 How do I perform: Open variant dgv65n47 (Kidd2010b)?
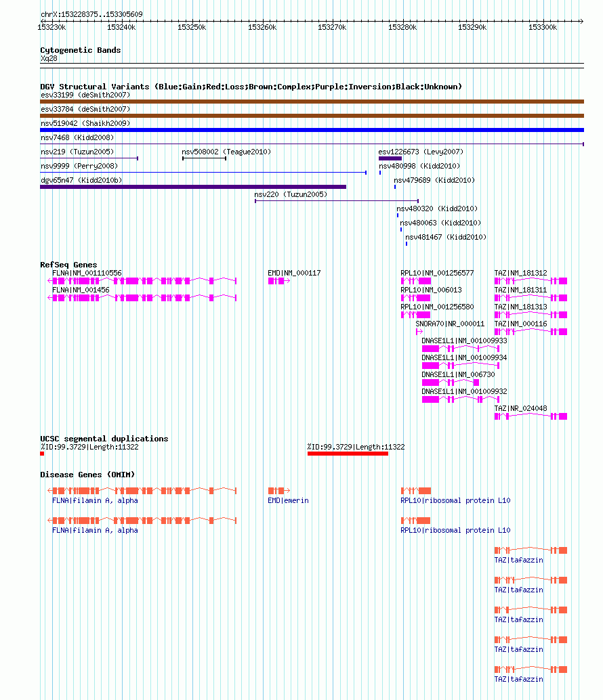pyautogui.click(x=193, y=187)
